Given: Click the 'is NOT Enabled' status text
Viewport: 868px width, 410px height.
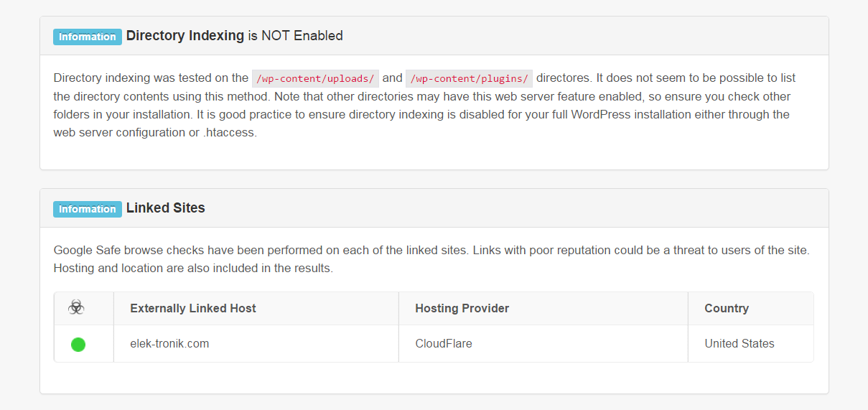Looking at the screenshot, I should [x=296, y=35].
